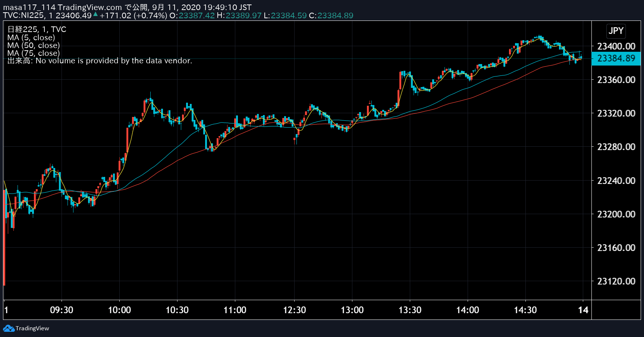Click the TVC:NI225 symbol text in header

coord(23,16)
